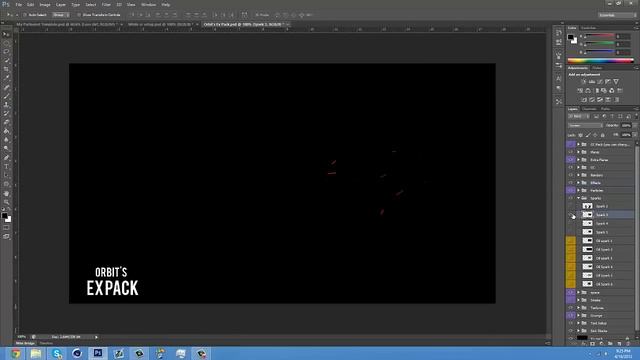Select the Move tool
The image size is (640, 360).
click(x=6, y=34)
